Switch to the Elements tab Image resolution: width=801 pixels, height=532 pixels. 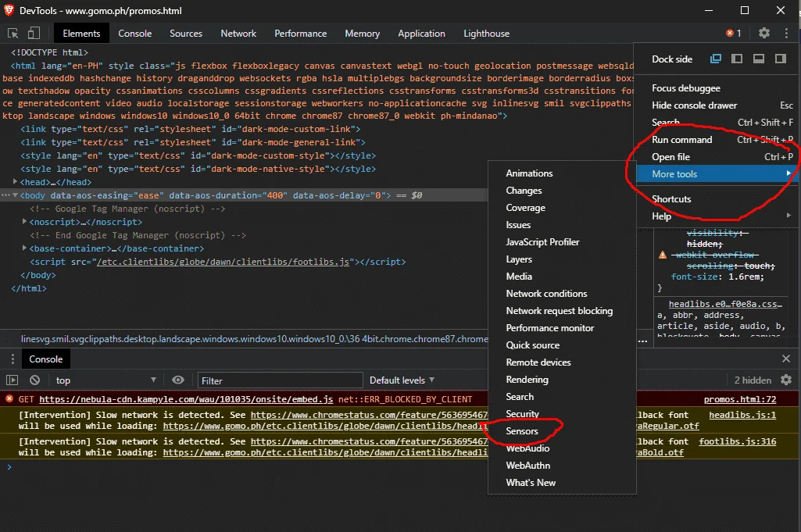[81, 34]
